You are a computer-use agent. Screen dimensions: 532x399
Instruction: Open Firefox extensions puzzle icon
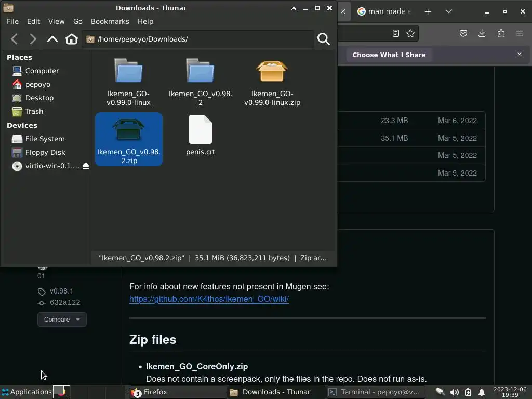click(x=501, y=33)
